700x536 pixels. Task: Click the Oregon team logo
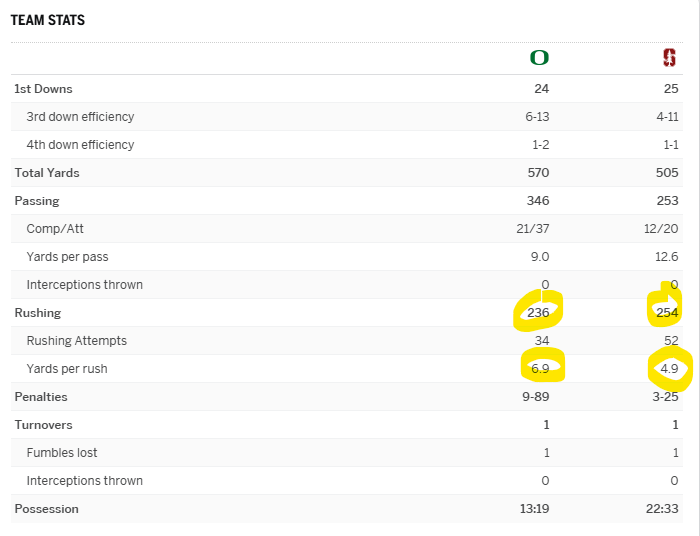click(539, 58)
